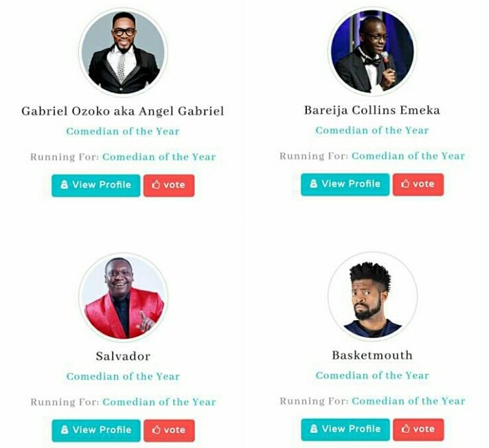
Task: Select Basketmouth's profile picture
Action: 372,296
